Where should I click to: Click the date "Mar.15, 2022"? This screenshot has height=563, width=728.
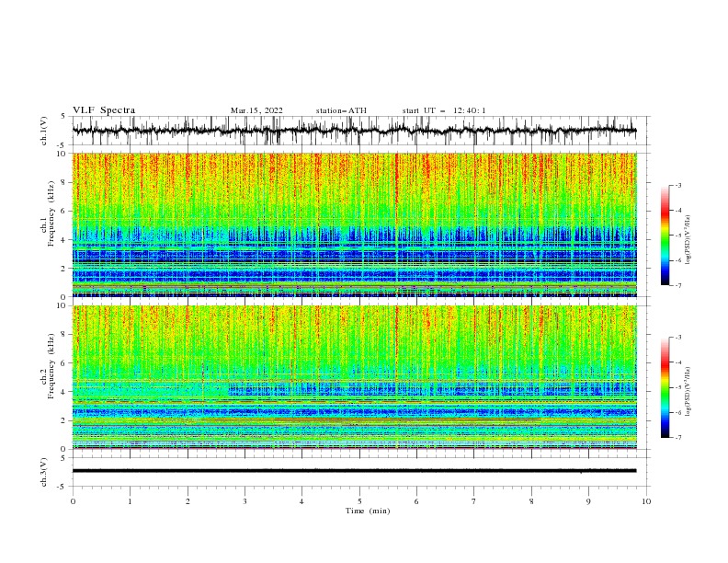(256, 110)
